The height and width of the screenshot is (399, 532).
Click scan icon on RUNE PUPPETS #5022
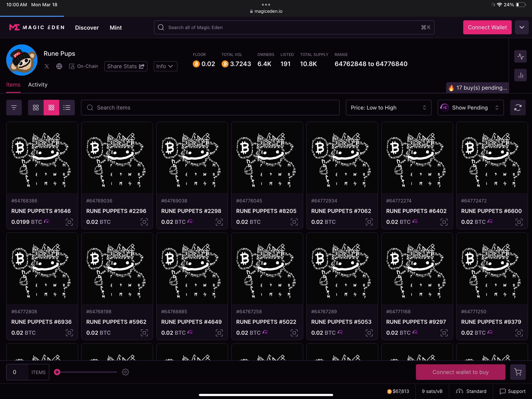click(294, 333)
